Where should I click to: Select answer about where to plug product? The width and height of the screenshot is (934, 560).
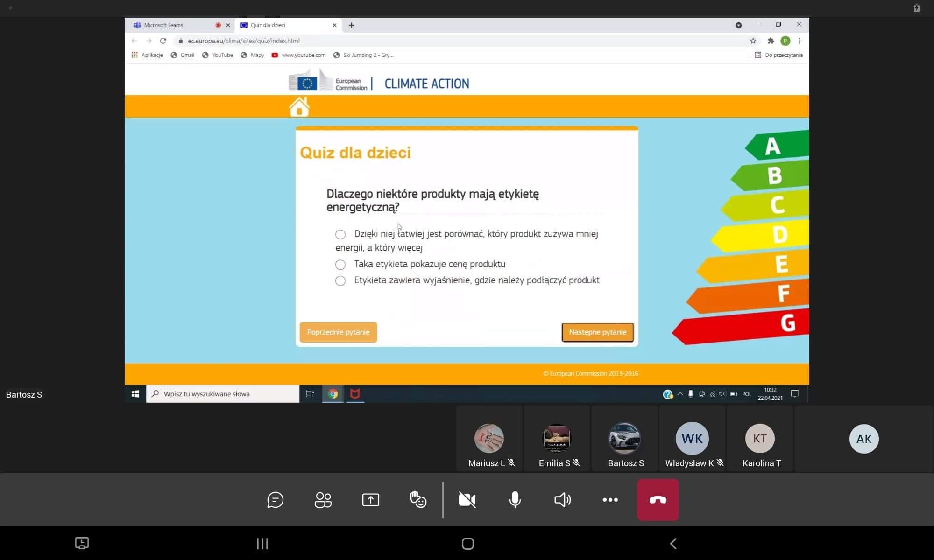(x=340, y=280)
